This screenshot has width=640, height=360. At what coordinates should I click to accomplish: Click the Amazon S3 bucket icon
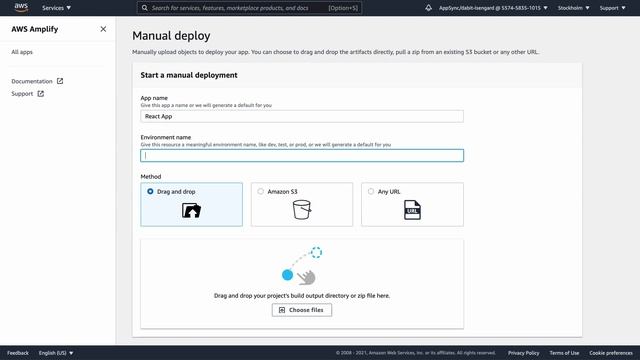point(302,210)
